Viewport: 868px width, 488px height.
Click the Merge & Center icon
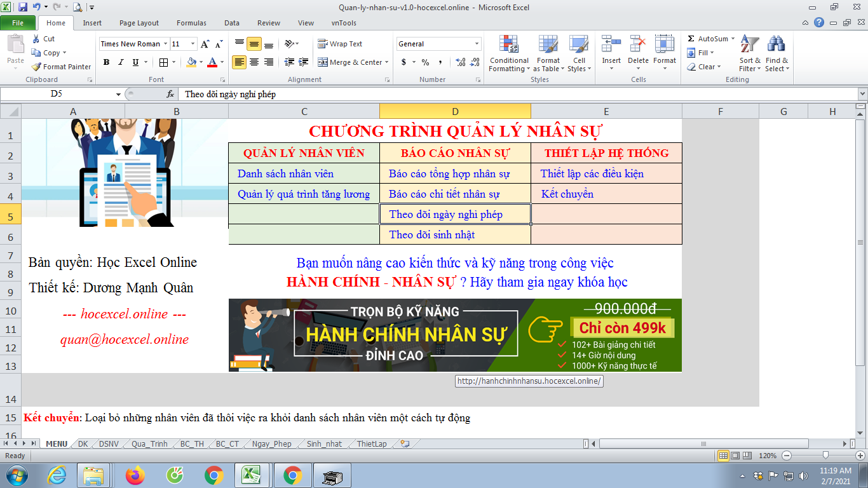(x=323, y=62)
